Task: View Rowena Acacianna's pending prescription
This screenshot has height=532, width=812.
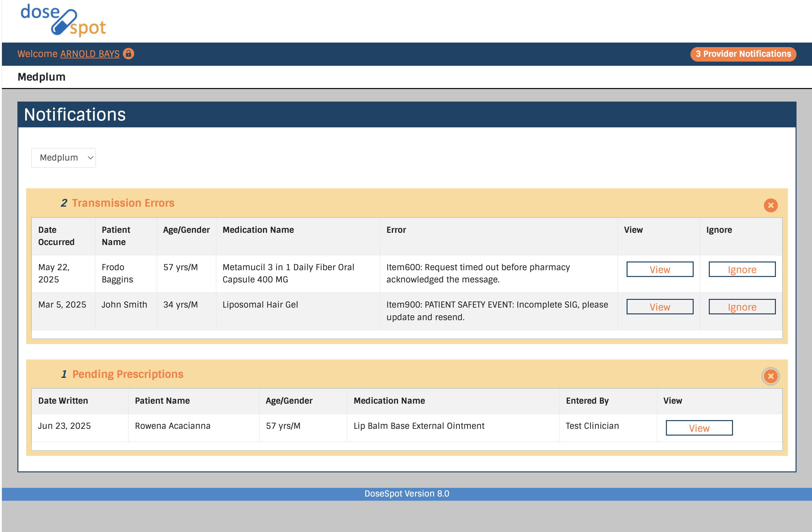Action: point(699,428)
